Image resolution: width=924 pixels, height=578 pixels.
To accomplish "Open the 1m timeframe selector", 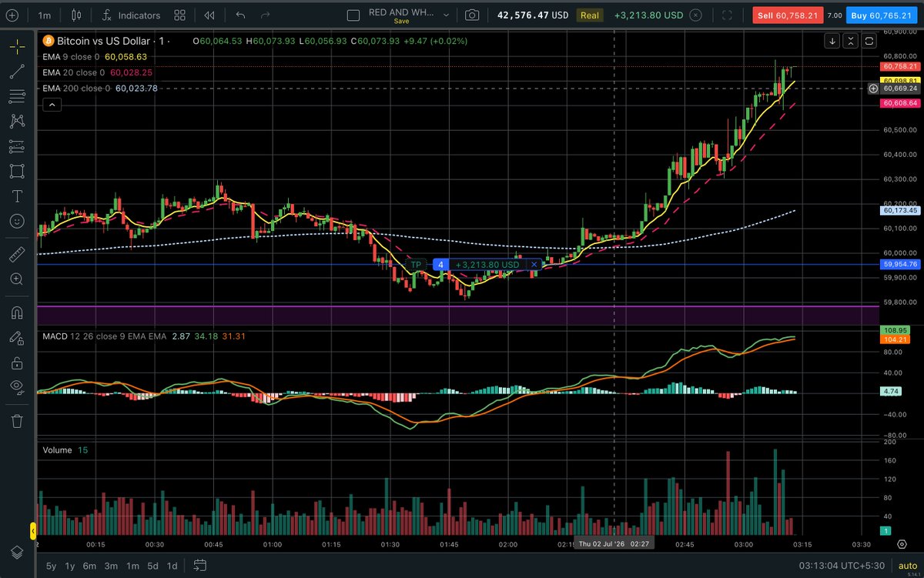I will pos(45,15).
